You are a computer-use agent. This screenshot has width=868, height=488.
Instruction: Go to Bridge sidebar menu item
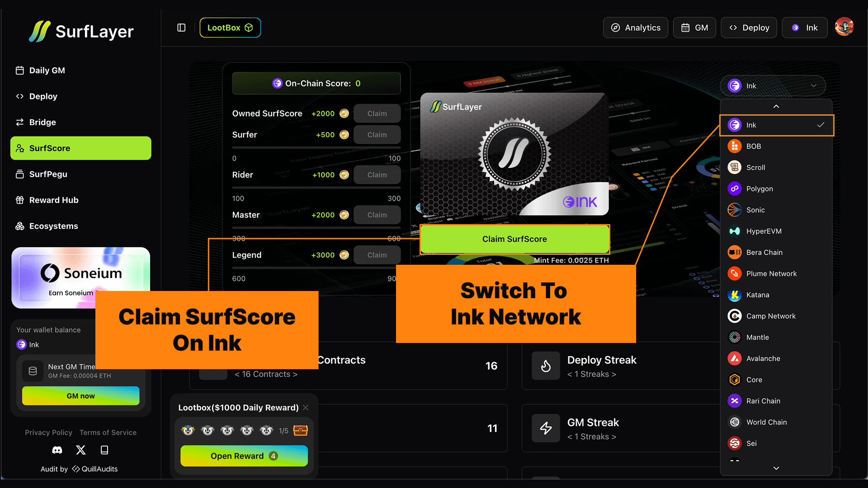42,122
